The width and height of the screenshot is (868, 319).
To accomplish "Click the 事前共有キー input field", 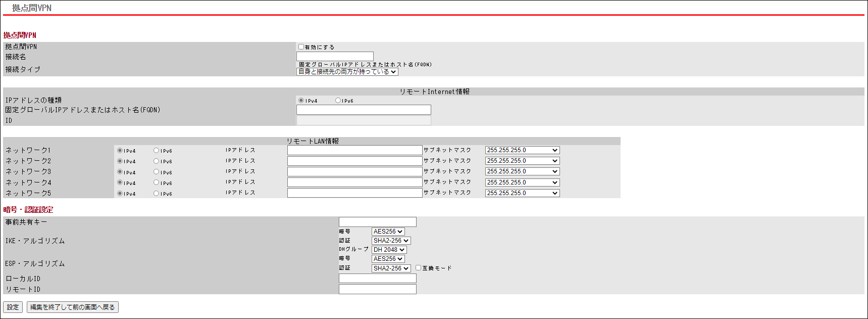I will click(x=377, y=222).
